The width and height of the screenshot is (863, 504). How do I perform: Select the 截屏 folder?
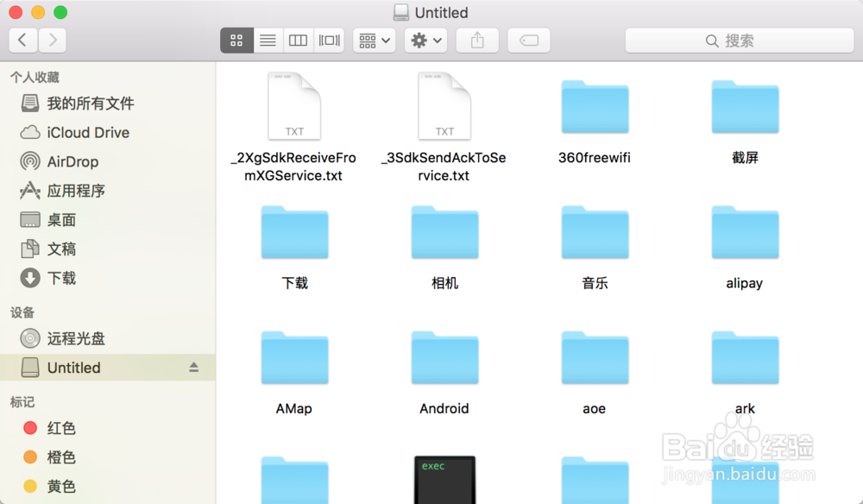pyautogui.click(x=746, y=107)
